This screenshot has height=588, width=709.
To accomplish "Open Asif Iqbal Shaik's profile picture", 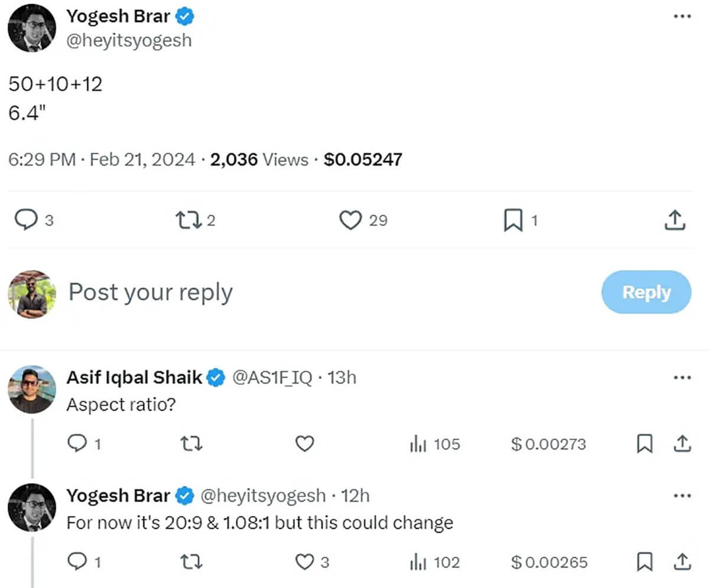I will click(x=32, y=389).
